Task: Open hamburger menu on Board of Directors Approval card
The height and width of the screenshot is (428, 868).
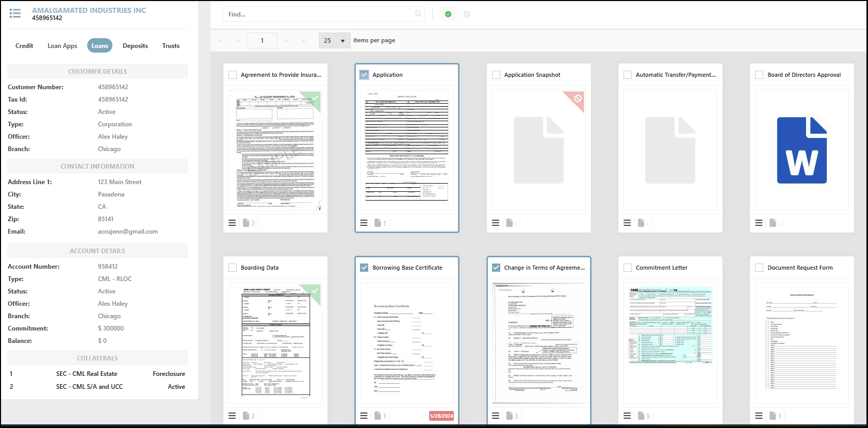Action: [759, 223]
